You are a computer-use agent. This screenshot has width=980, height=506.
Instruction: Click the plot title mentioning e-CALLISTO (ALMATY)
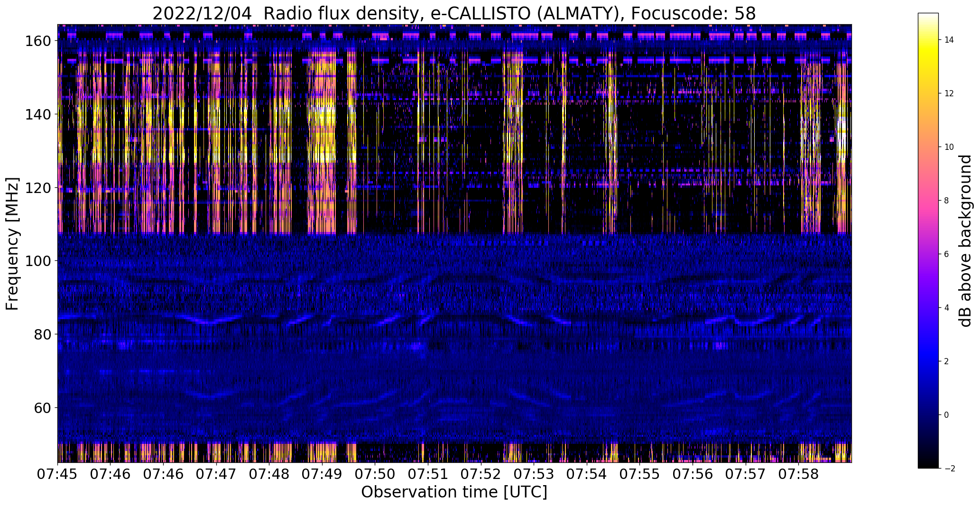pos(454,13)
